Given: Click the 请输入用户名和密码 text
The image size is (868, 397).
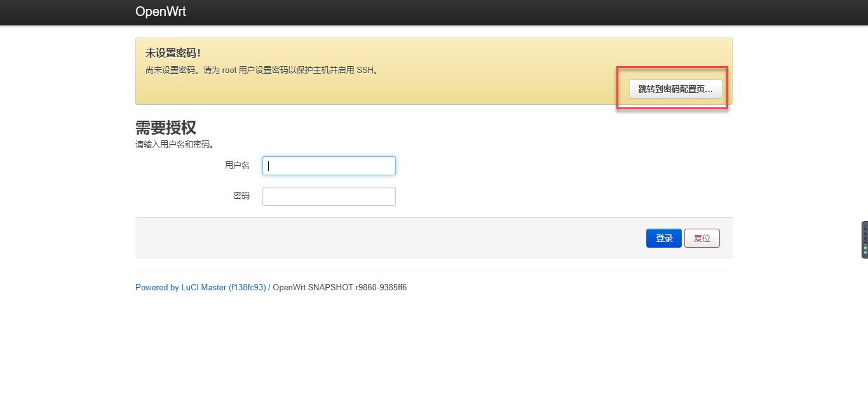Looking at the screenshot, I should 175,145.
